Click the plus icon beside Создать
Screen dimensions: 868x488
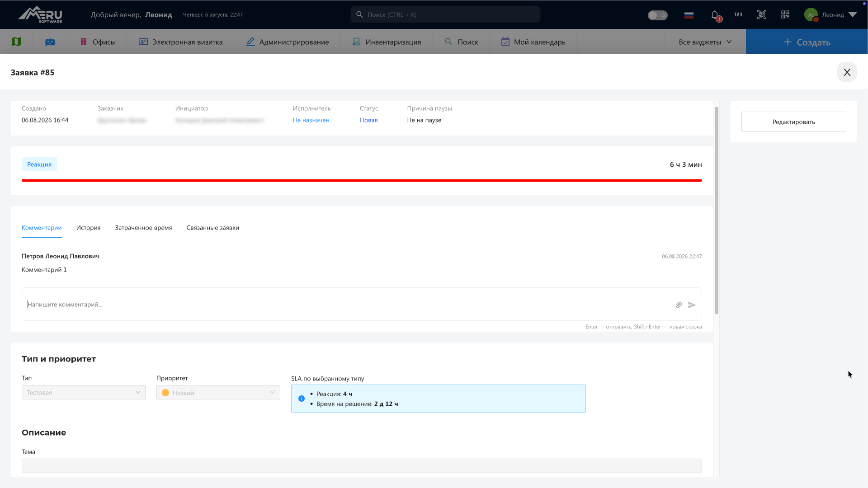coord(788,42)
